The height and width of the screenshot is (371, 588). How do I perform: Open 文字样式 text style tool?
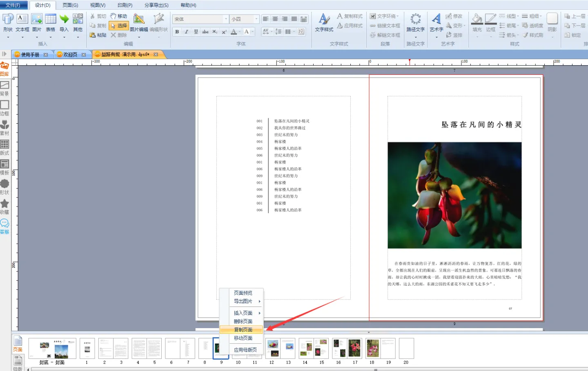[x=324, y=22]
